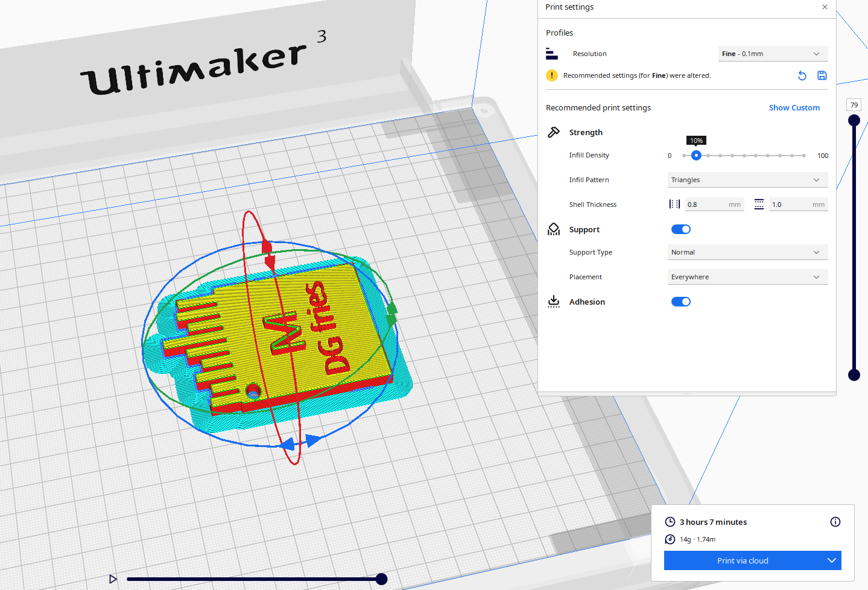Change the Infill Pattern from Triangles
The width and height of the screenshot is (868, 590).
click(747, 179)
